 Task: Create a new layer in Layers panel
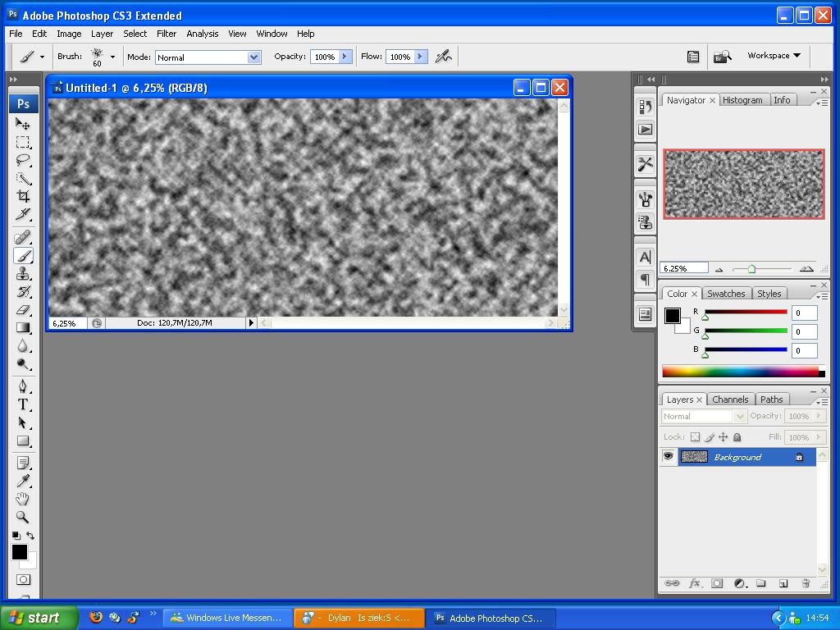pyautogui.click(x=783, y=583)
